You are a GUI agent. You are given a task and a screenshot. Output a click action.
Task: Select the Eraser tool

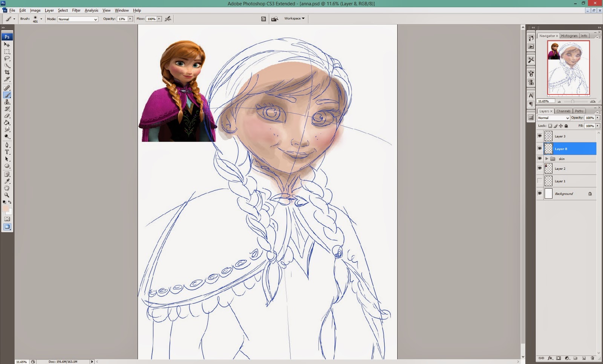pyautogui.click(x=7, y=116)
